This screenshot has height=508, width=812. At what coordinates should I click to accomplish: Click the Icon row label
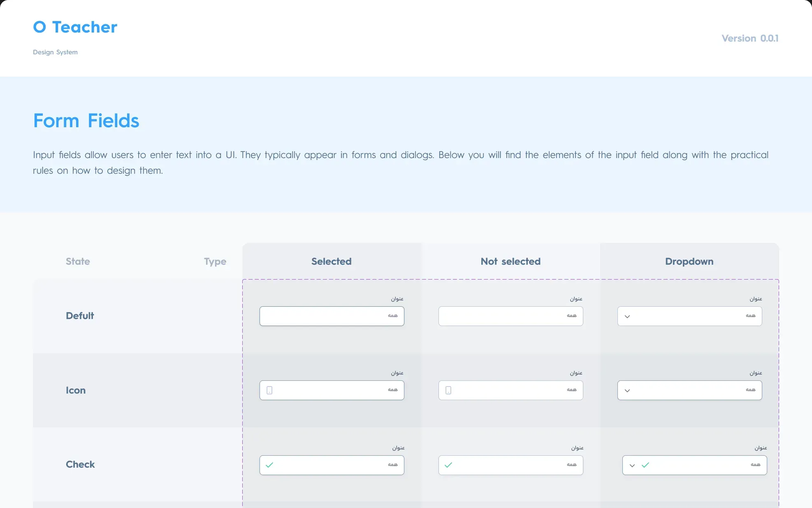[76, 390]
